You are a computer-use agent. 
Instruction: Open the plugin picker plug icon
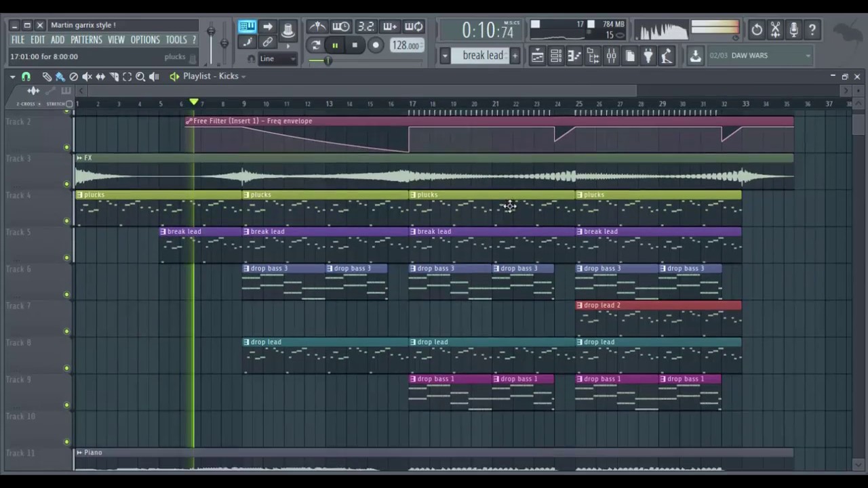(648, 56)
